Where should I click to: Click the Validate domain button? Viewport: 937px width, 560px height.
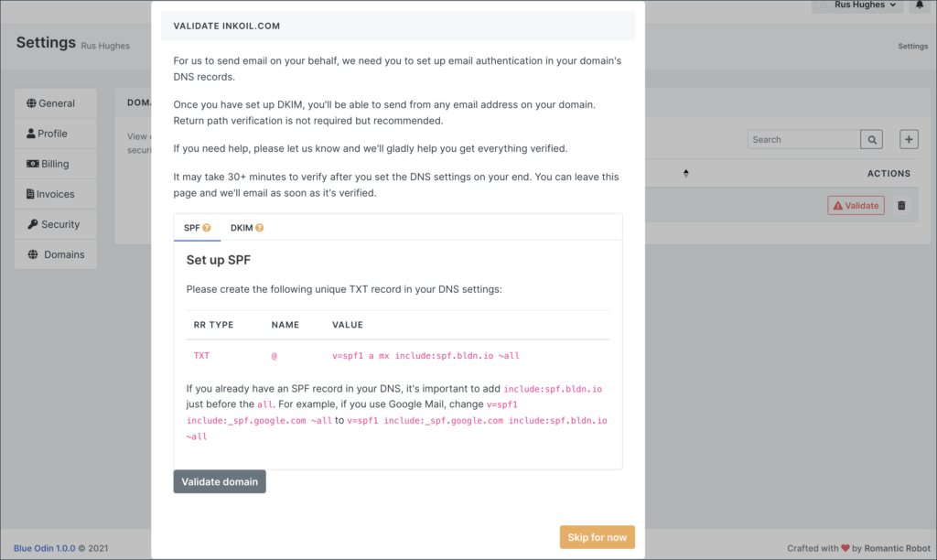219,480
